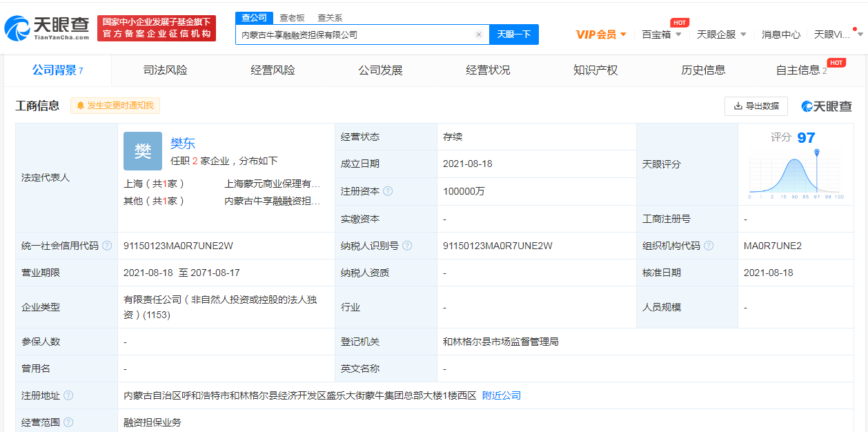Click the TianYanCha watermark logo beside export
Screen dimensions: 868x432
[827, 106]
